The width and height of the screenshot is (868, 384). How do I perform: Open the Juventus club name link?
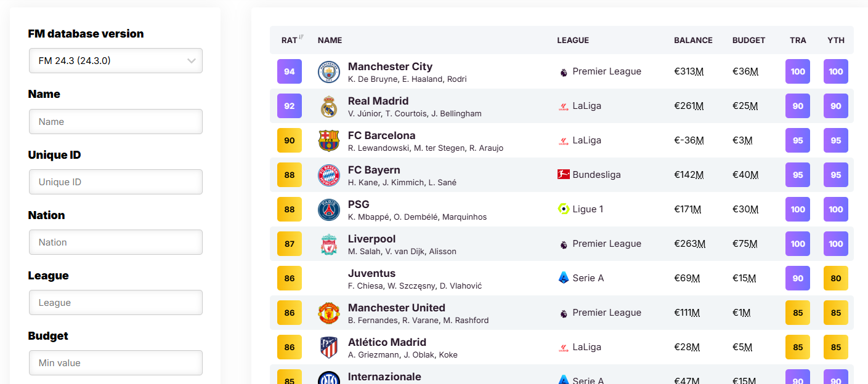point(372,273)
